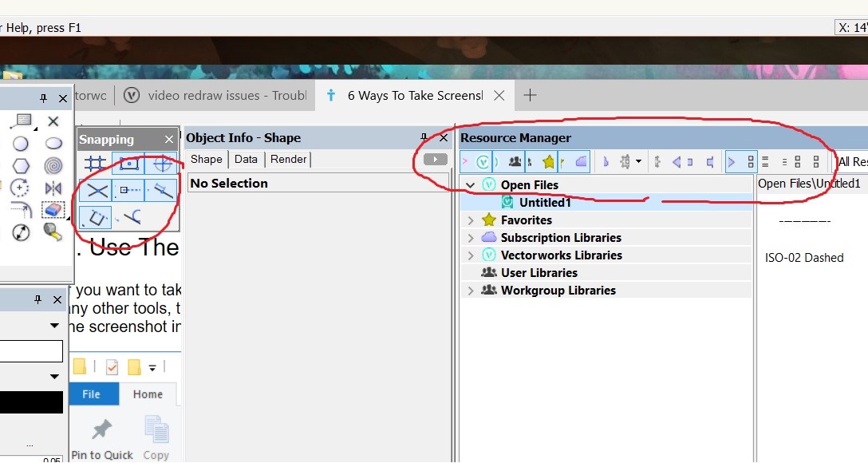Screen dimensions: 868x463
Task: Switch to the Data tab in Object Info
Action: [x=246, y=159]
